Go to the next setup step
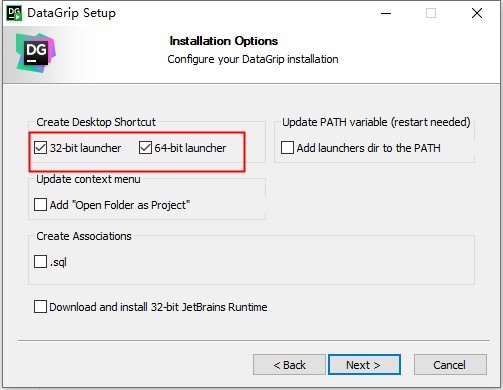The image size is (503, 390). 364,365
